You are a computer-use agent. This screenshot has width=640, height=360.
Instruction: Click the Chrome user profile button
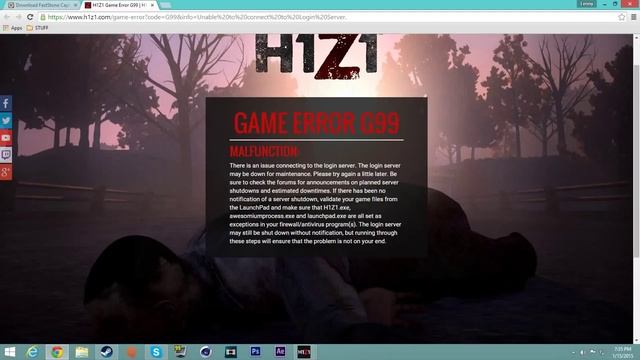tap(587, 4)
